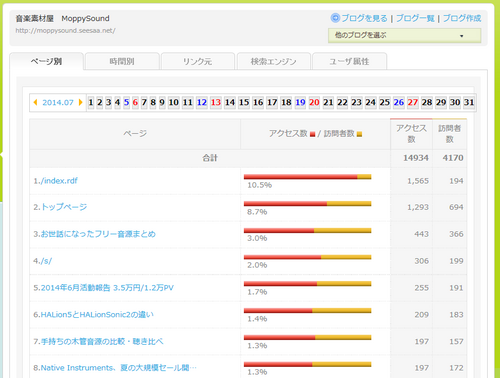
Task: Click the 8.7% access bar for トップページ
Action: point(307,204)
